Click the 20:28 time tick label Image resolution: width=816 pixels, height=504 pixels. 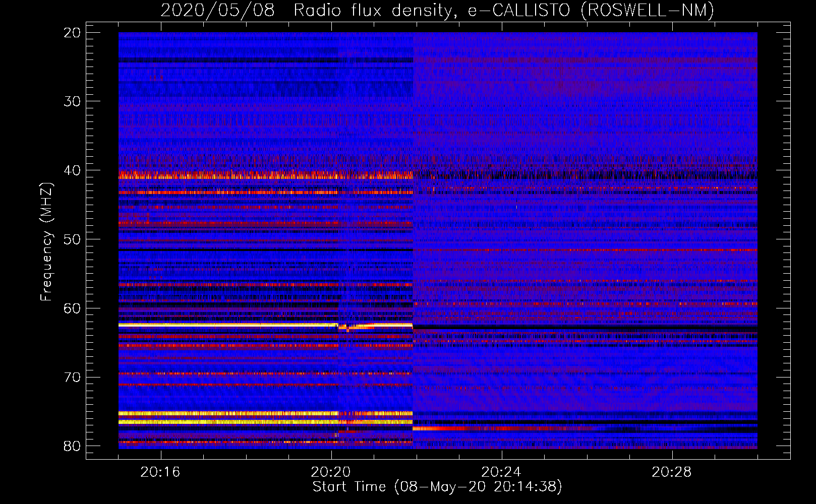coord(672,472)
